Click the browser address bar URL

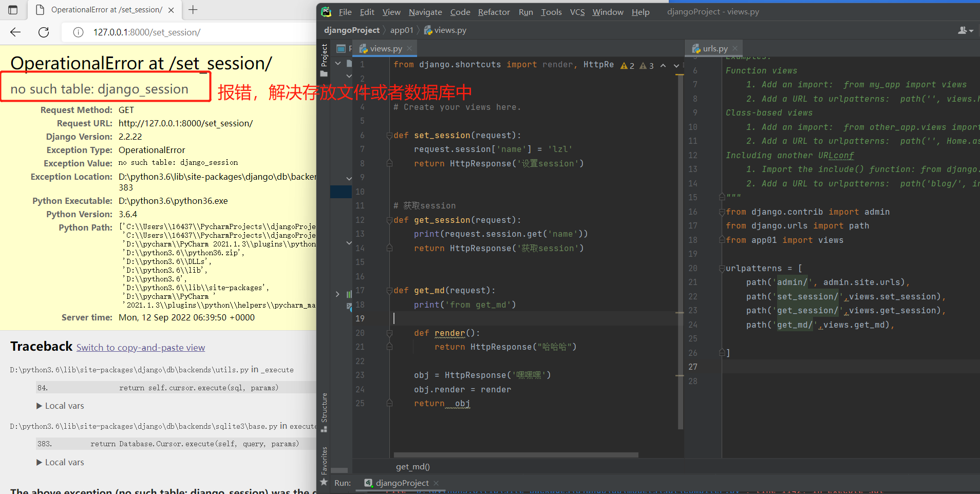pyautogui.click(x=146, y=32)
